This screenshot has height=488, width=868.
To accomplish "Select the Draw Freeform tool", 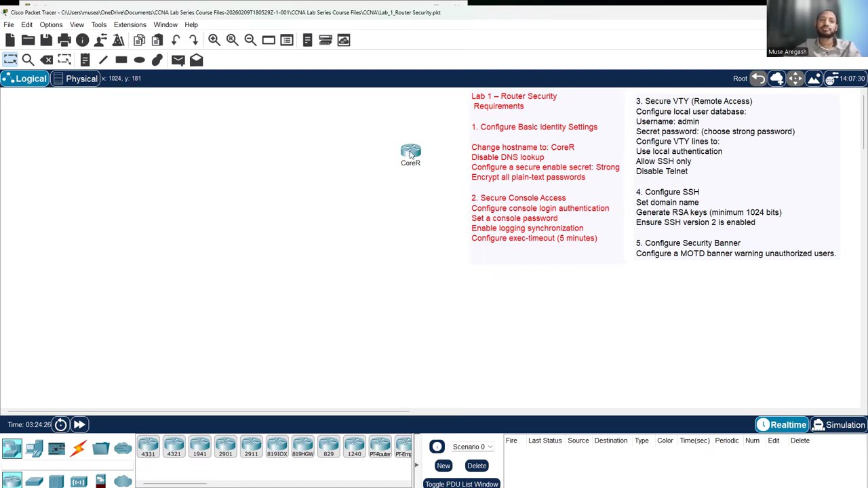I will point(157,60).
